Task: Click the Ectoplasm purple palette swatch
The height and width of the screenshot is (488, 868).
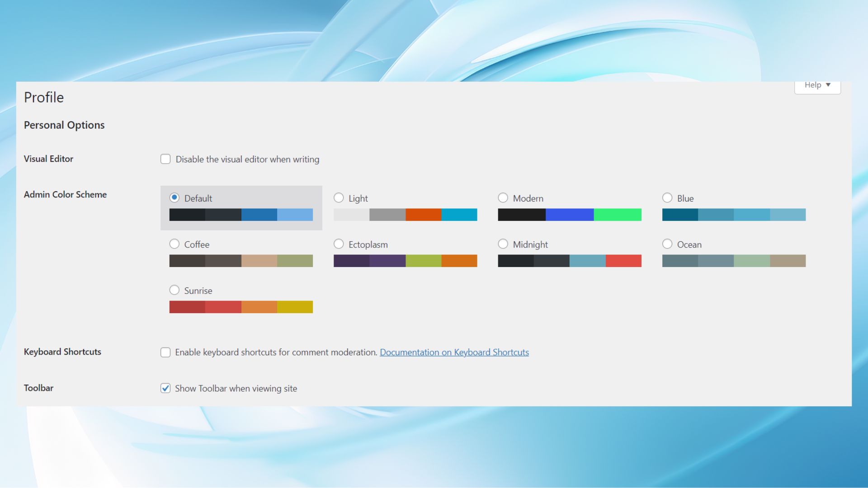Action: 387,261
